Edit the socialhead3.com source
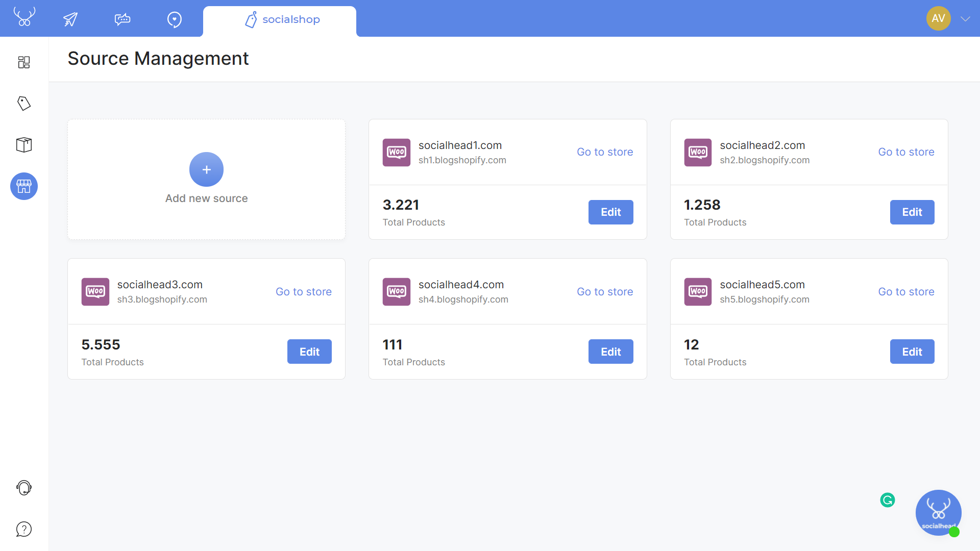Image resolution: width=980 pixels, height=551 pixels. point(309,352)
